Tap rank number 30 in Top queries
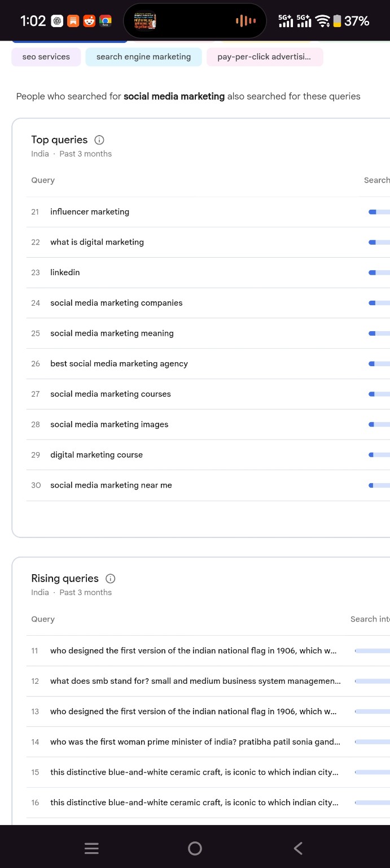 pos(36,485)
